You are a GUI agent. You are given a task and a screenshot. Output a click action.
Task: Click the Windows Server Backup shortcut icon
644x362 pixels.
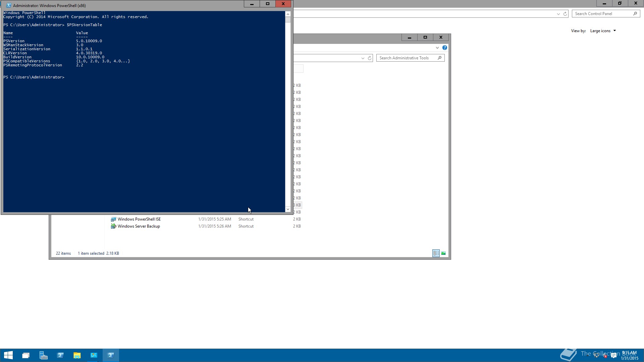pyautogui.click(x=113, y=226)
